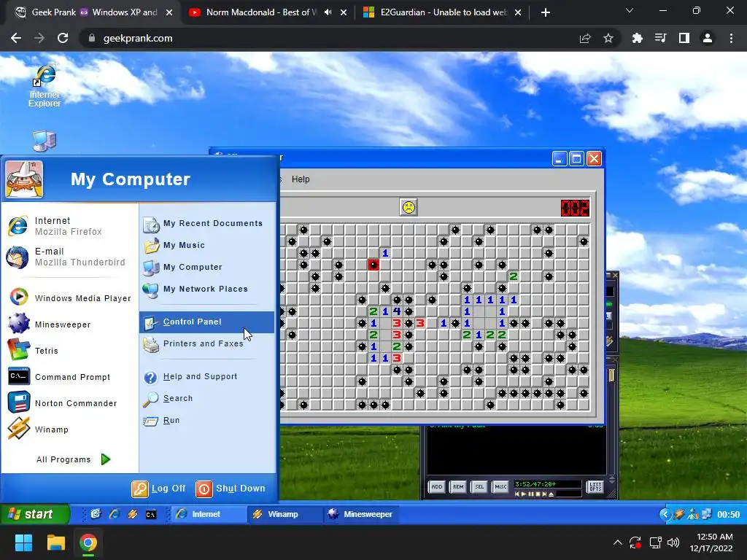Click quick launch Internet Explorer icon
Viewport: 747px width, 560px height.
[115, 514]
